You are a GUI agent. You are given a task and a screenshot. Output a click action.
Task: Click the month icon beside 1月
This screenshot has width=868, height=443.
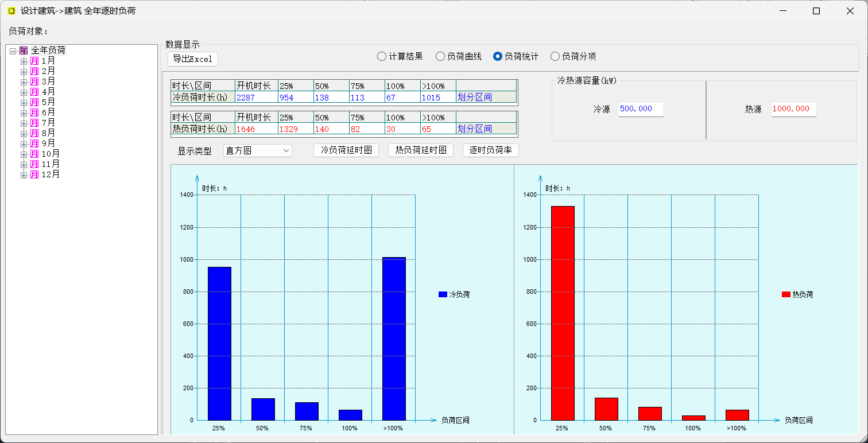pos(34,61)
